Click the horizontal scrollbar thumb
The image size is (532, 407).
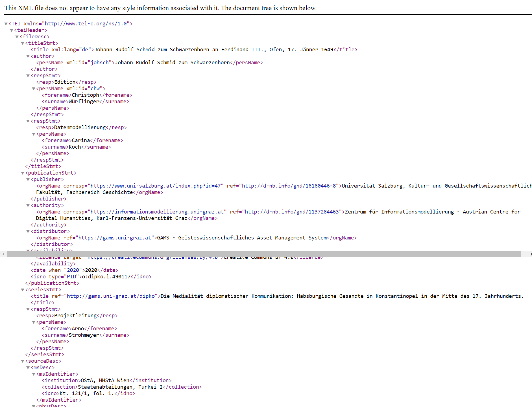tap(264, 254)
